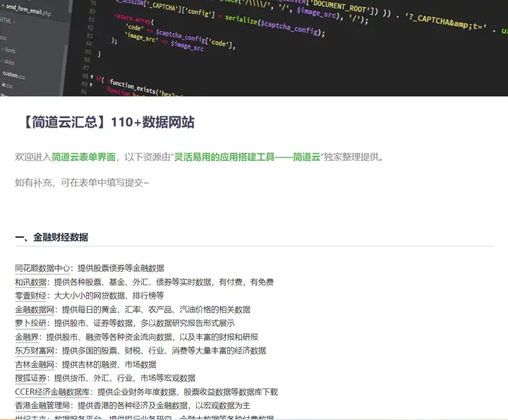Viewport: 508px width, 420px height.
Task: Click description 提供货币、外汇、行业、市场等宏观数据
Action: pos(125,378)
